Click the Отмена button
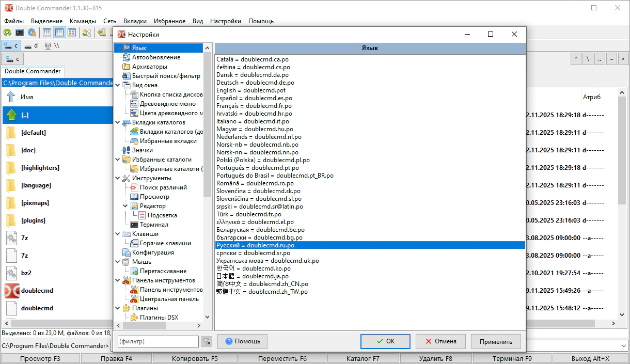 pos(440,341)
